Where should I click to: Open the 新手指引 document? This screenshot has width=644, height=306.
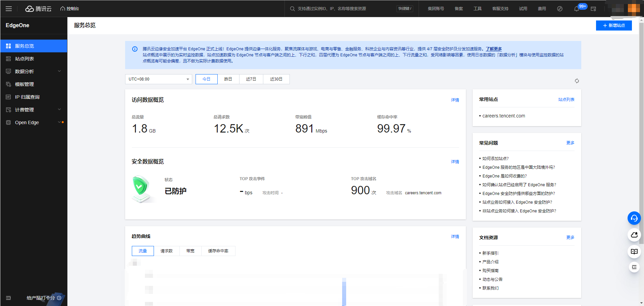coord(490,253)
